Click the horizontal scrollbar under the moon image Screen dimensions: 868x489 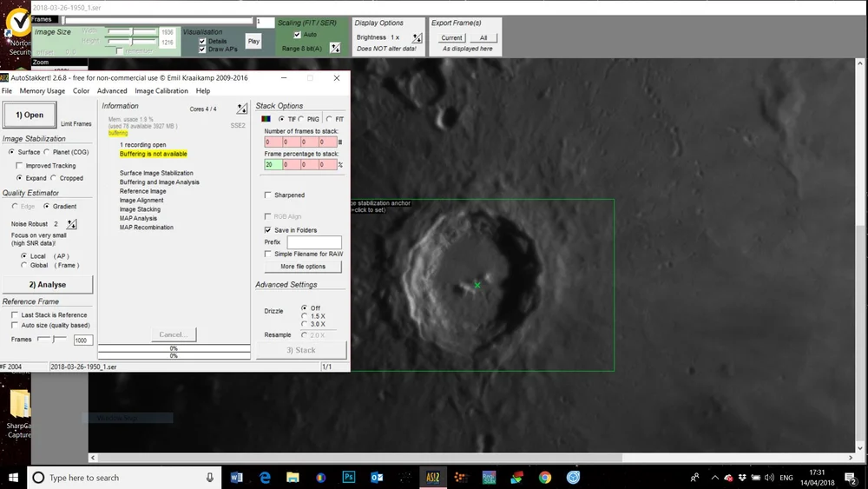pyautogui.click(x=471, y=458)
